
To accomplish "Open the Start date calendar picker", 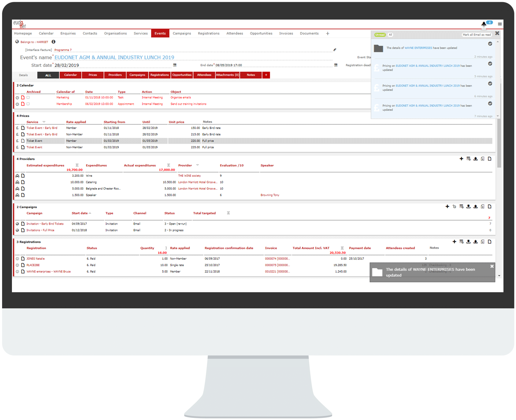I will [175, 65].
